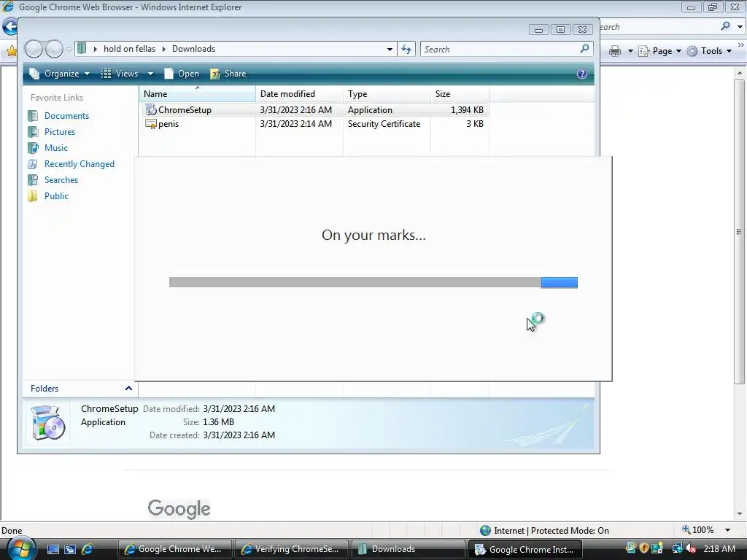Expand the Folders pane chevron
Image resolution: width=747 pixels, height=560 pixels.
pos(128,389)
